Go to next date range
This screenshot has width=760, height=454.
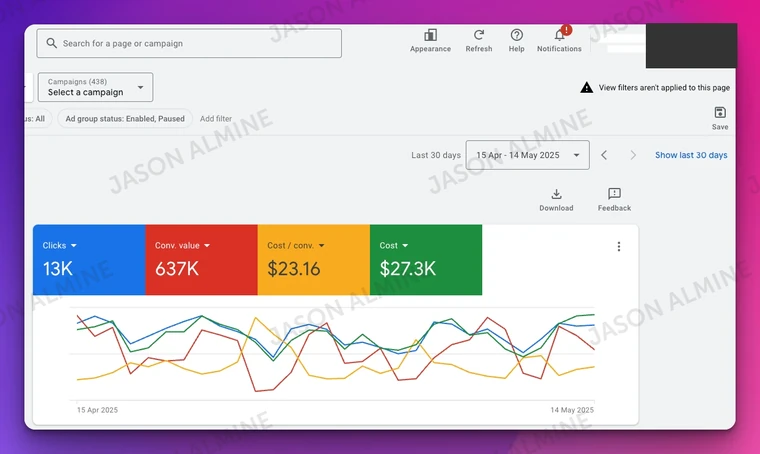pos(633,155)
